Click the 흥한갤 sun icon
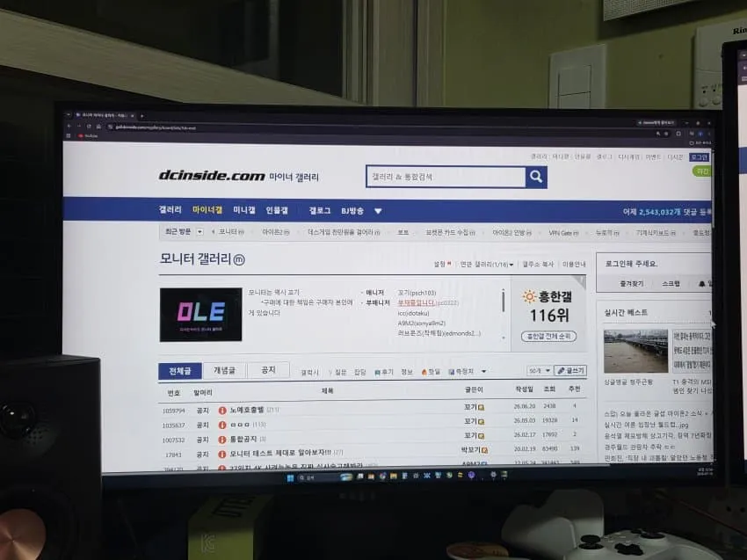The height and width of the screenshot is (560, 747). click(529, 297)
